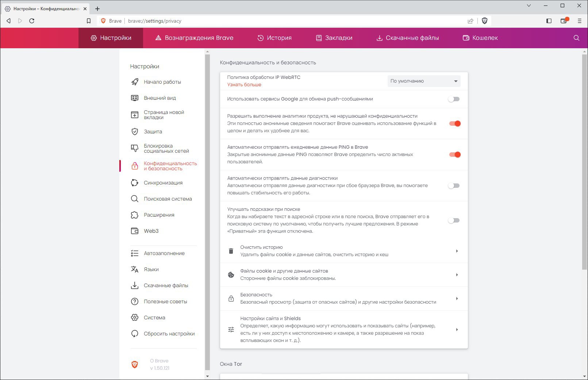The image size is (588, 380).
Task: Click the sidebar scrollbar down arrow
Action: pos(208,376)
